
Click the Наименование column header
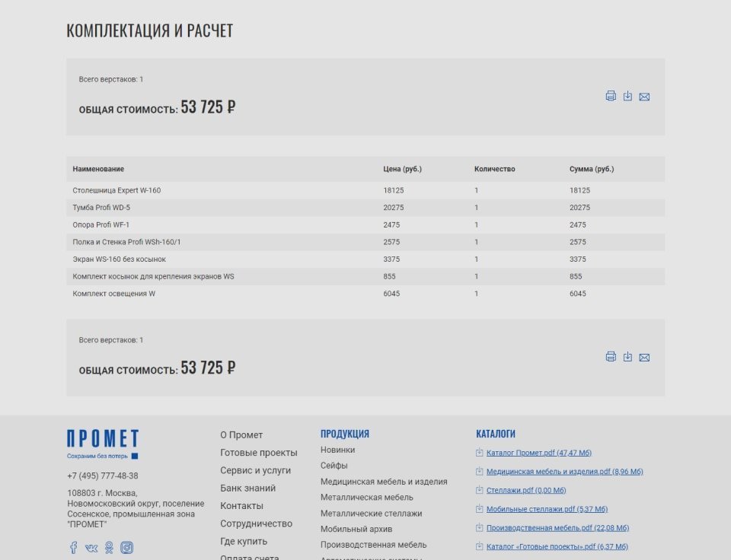pyautogui.click(x=98, y=169)
